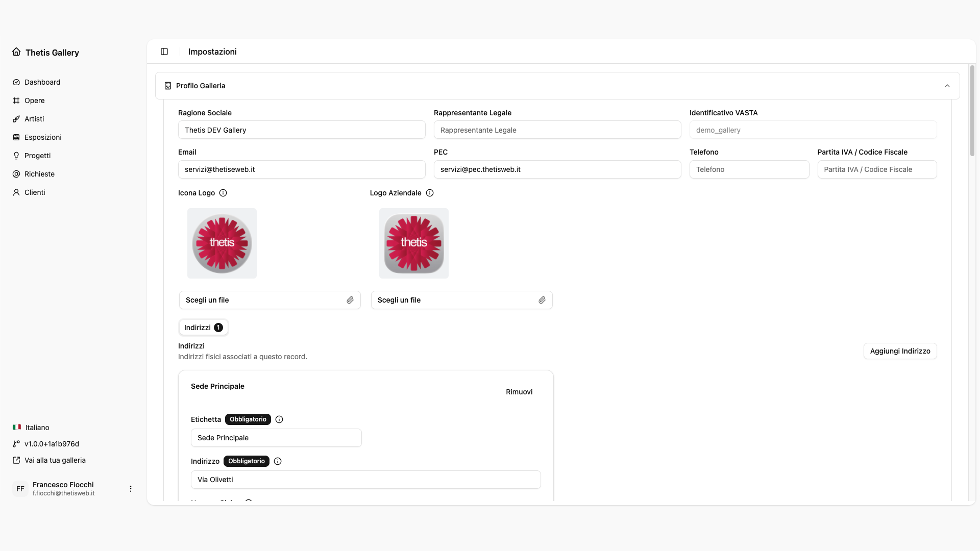Click Scegli un file under Logo Aziendale
The width and height of the screenshot is (980, 551).
[461, 300]
